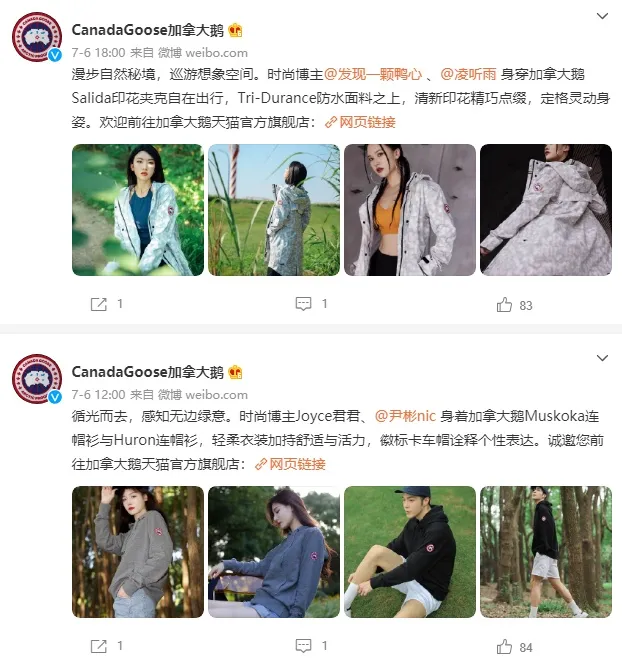The image size is (622, 665).
Task: Click the repost icon on the Muskoka hoodie post
Action: point(99,646)
